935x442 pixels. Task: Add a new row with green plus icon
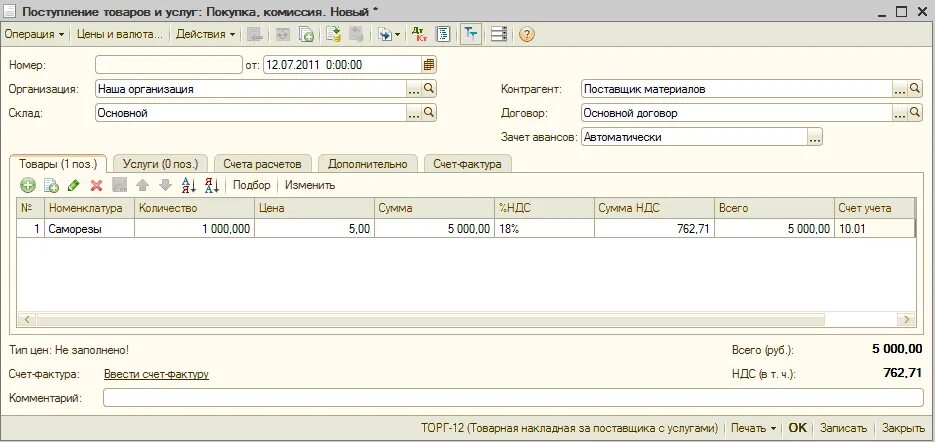tap(27, 186)
